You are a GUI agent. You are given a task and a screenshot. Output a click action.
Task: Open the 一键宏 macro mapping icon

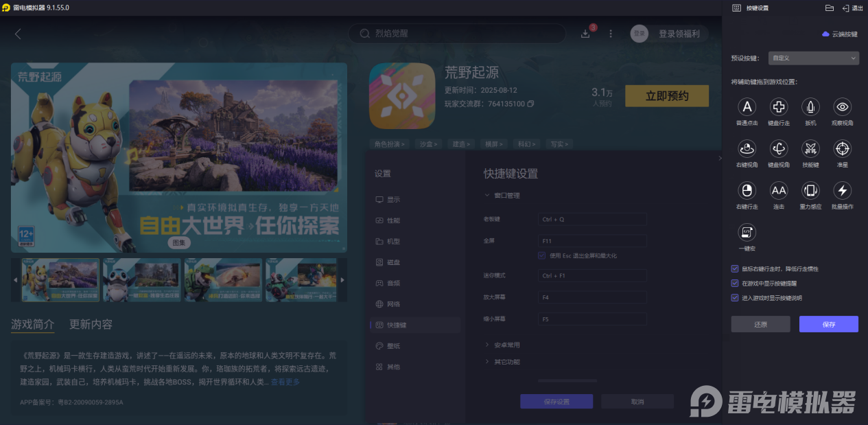pyautogui.click(x=747, y=232)
